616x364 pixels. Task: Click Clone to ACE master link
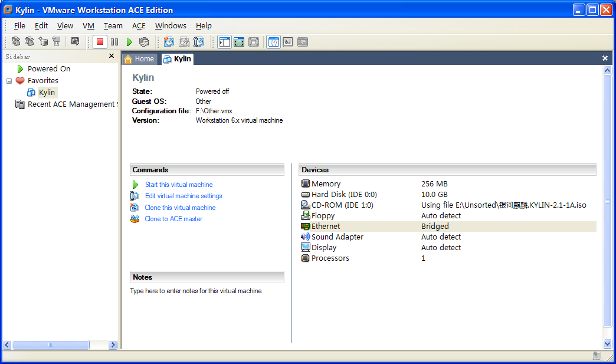[x=173, y=219]
